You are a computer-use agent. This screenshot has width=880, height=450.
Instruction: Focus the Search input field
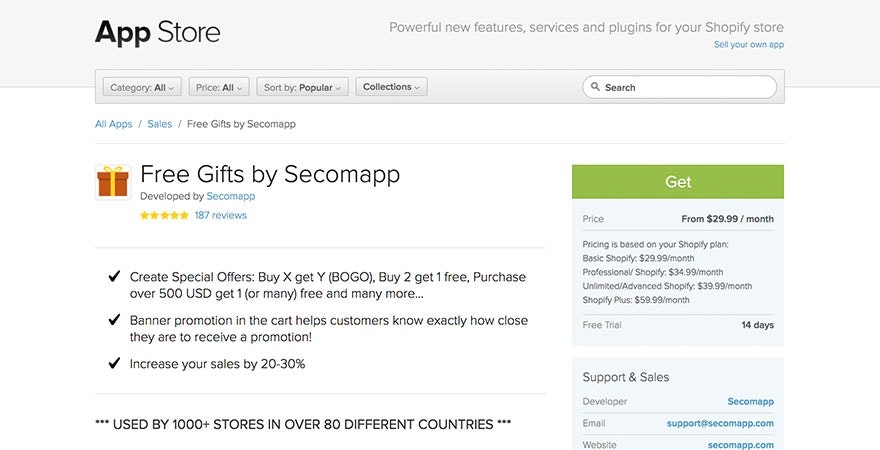685,87
